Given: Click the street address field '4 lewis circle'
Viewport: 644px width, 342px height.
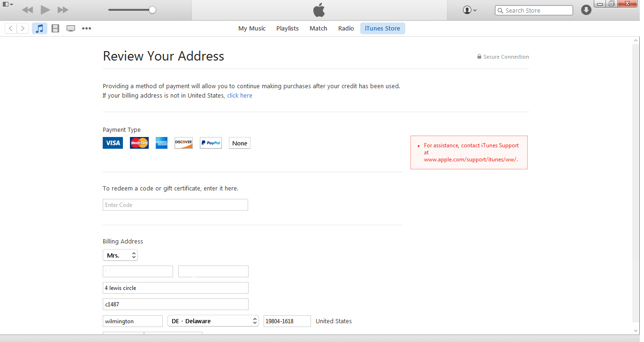Looking at the screenshot, I should (175, 288).
